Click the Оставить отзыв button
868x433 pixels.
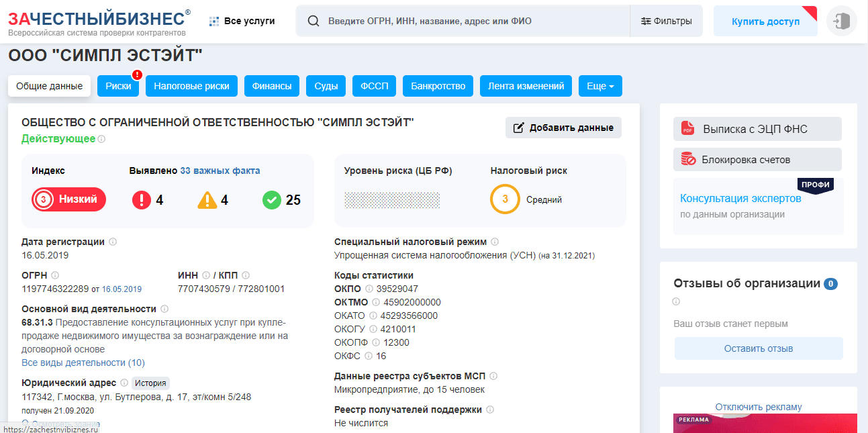(758, 348)
